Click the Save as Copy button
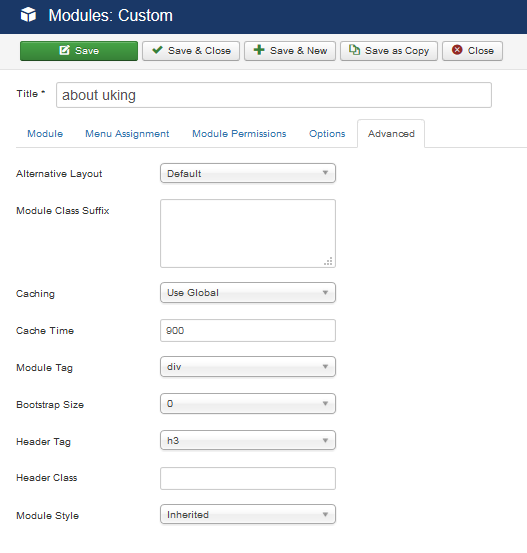The width and height of the screenshot is (527, 553). [x=389, y=51]
